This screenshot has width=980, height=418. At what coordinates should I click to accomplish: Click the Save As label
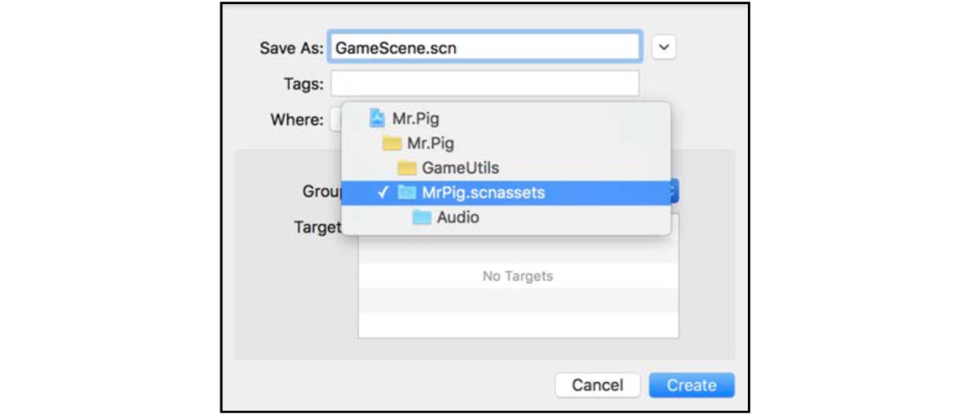tap(291, 47)
